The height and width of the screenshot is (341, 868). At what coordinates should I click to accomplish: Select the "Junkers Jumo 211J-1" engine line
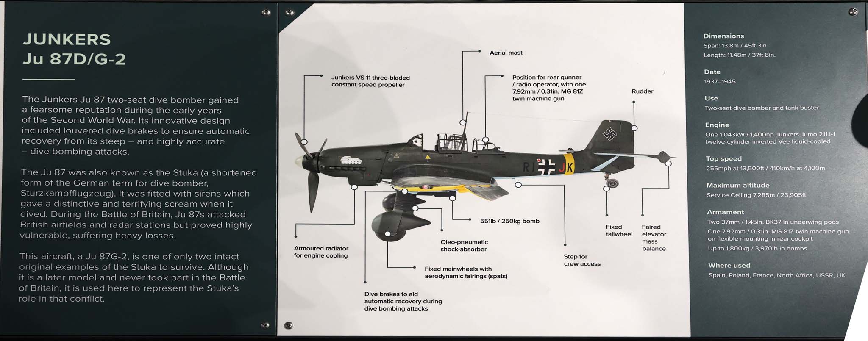pyautogui.click(x=770, y=134)
